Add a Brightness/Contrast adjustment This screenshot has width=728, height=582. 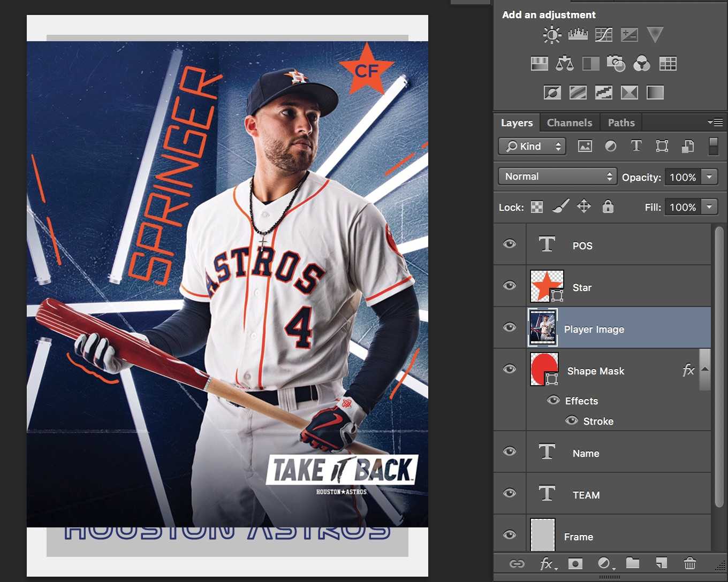coord(552,35)
